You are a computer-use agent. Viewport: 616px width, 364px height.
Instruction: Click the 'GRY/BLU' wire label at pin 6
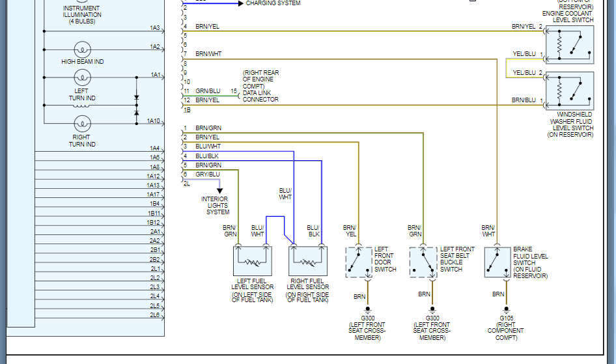tap(208, 175)
